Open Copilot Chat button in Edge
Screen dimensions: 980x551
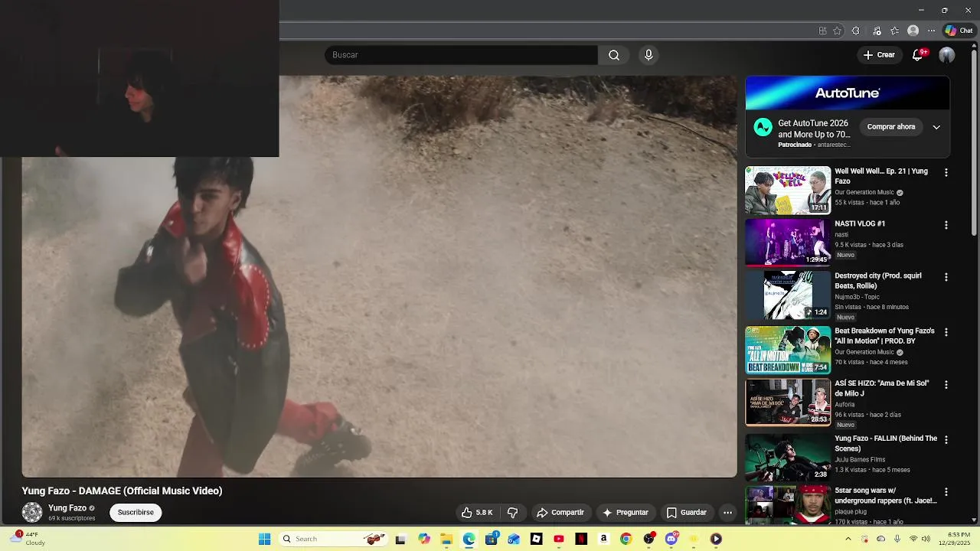(x=959, y=31)
